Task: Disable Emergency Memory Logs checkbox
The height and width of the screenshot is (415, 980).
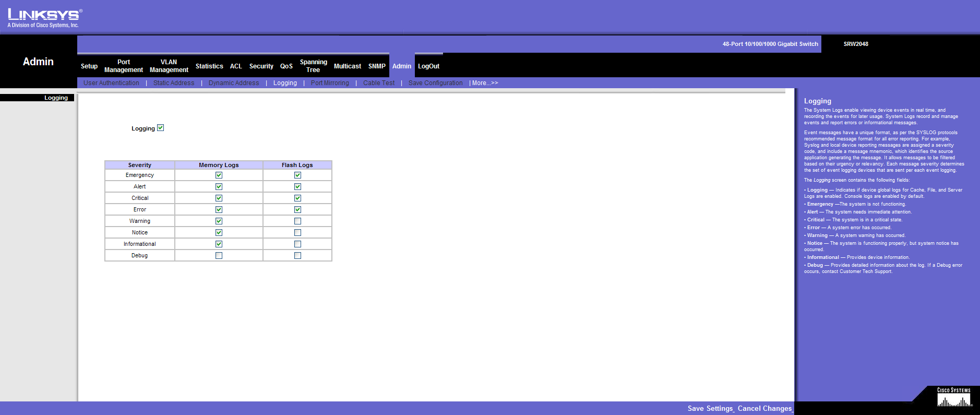Action: [x=219, y=175]
